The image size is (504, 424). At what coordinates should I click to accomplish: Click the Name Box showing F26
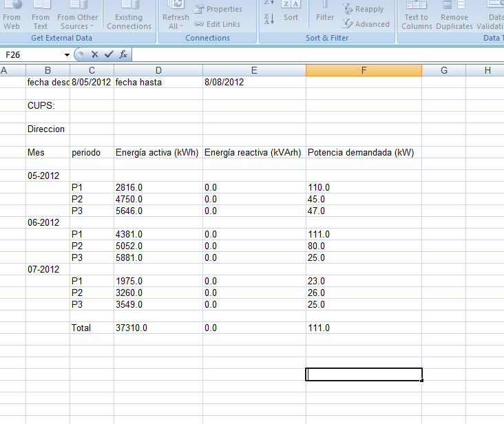[x=32, y=54]
